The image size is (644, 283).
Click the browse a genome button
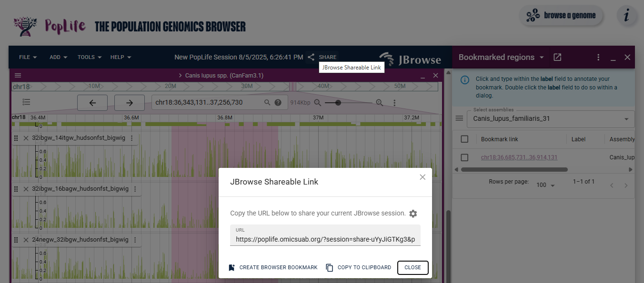point(561,16)
